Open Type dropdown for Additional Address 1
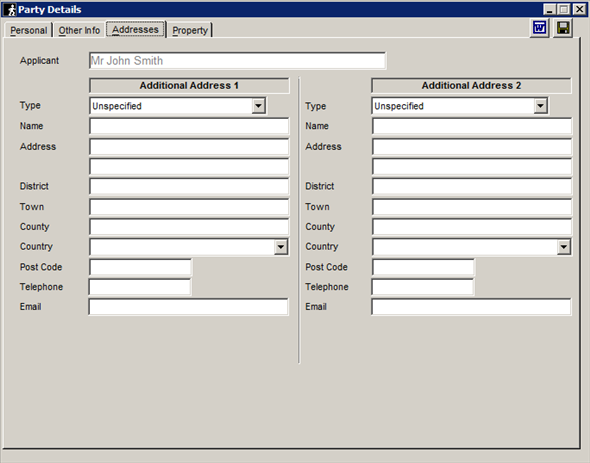Image resolution: width=590 pixels, height=463 pixels. 258,106
